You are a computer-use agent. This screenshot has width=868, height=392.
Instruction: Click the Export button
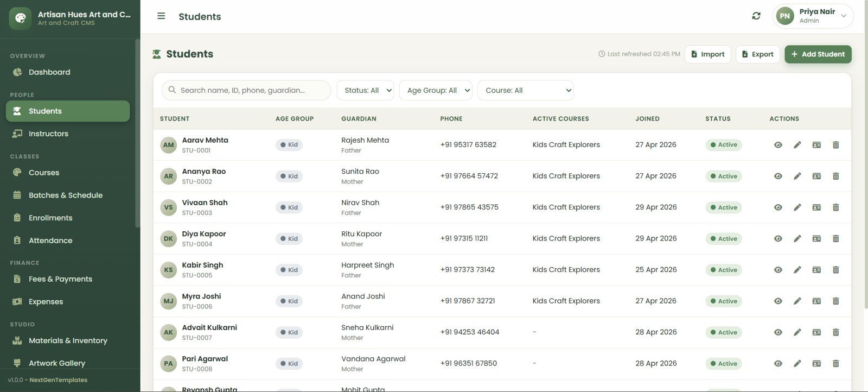click(758, 54)
